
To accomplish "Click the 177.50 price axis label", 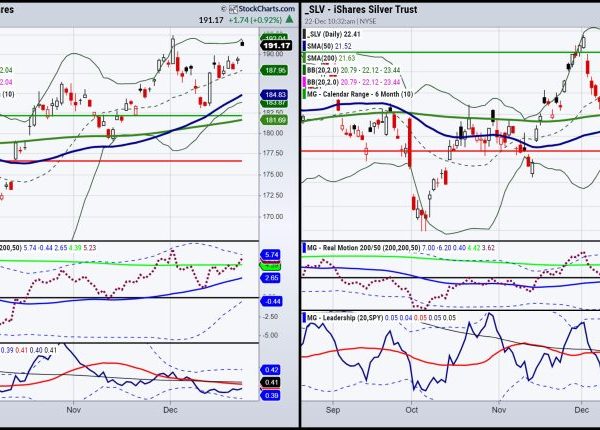I will 273,153.
